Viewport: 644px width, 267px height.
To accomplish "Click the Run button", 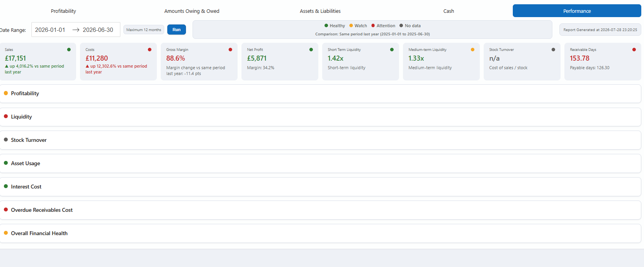I will coord(177,30).
